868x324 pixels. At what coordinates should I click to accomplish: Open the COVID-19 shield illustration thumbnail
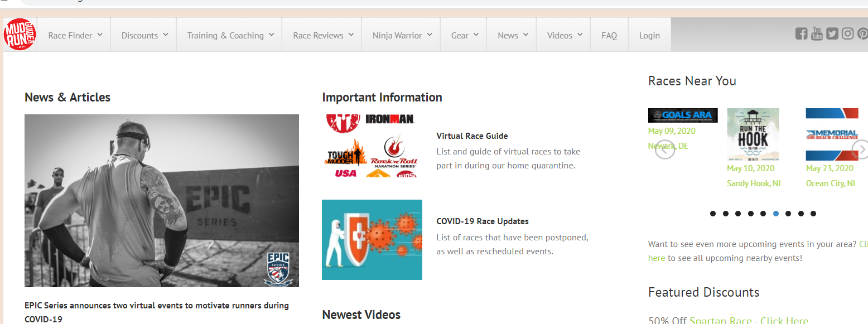click(x=372, y=240)
